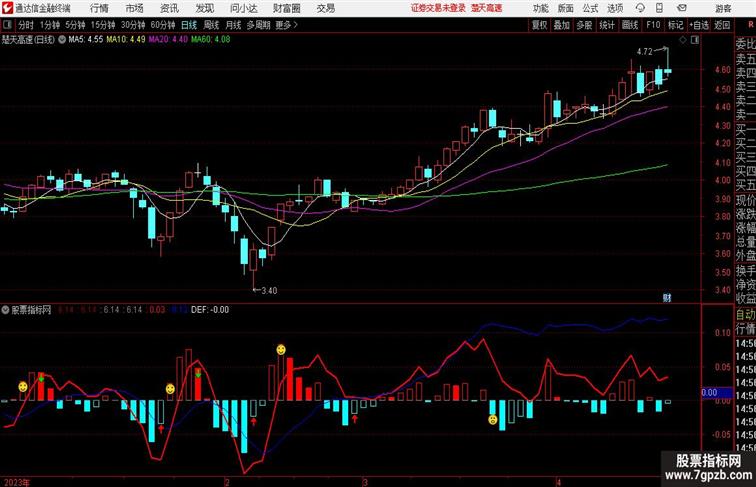
Task: Toggle the right info panel icon
Action: tap(695, 40)
